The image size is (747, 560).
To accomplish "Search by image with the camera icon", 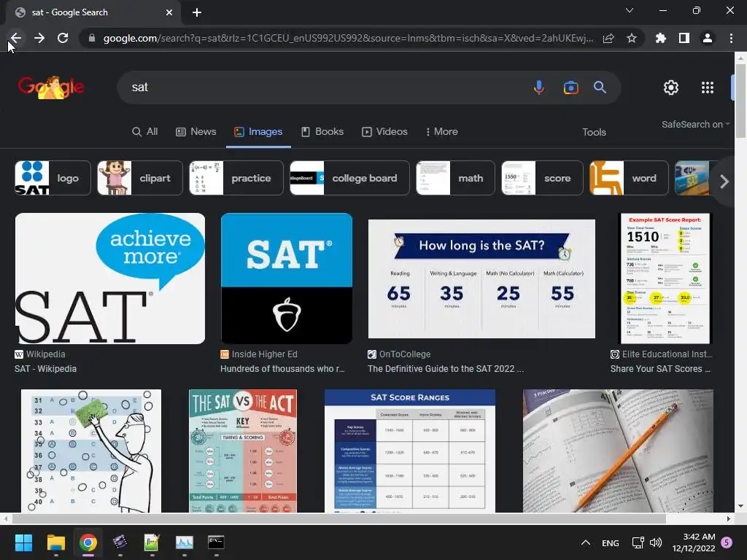I will (x=570, y=87).
